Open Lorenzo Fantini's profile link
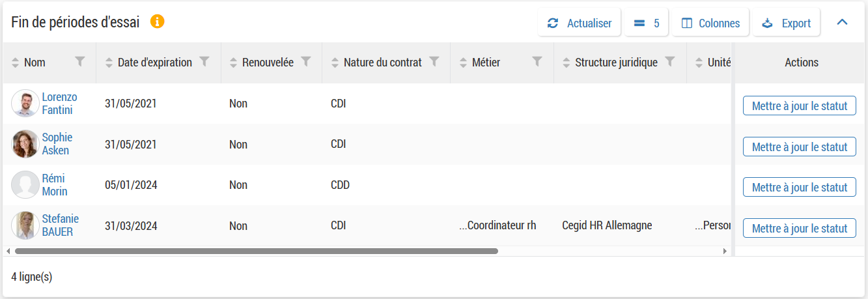The height and width of the screenshot is (299, 868). point(59,104)
